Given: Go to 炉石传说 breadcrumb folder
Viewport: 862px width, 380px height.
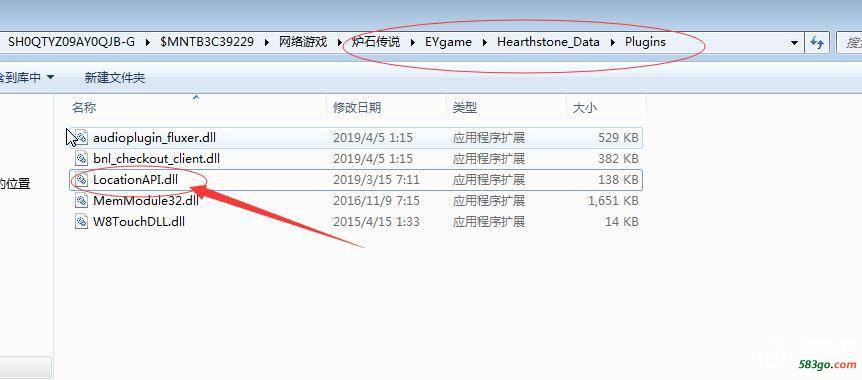Looking at the screenshot, I should pos(376,42).
